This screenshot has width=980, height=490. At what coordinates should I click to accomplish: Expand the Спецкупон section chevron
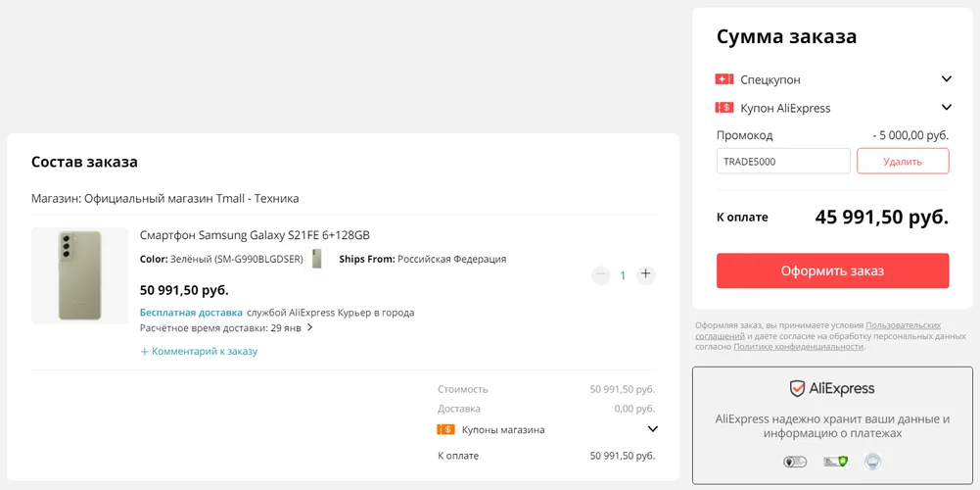click(x=947, y=78)
